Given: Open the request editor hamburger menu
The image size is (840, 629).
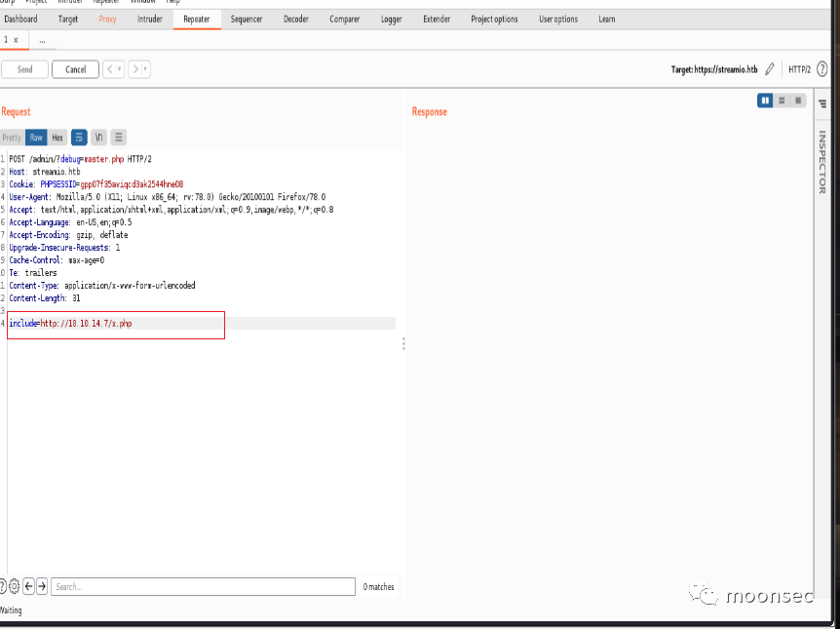Looking at the screenshot, I should 118,138.
